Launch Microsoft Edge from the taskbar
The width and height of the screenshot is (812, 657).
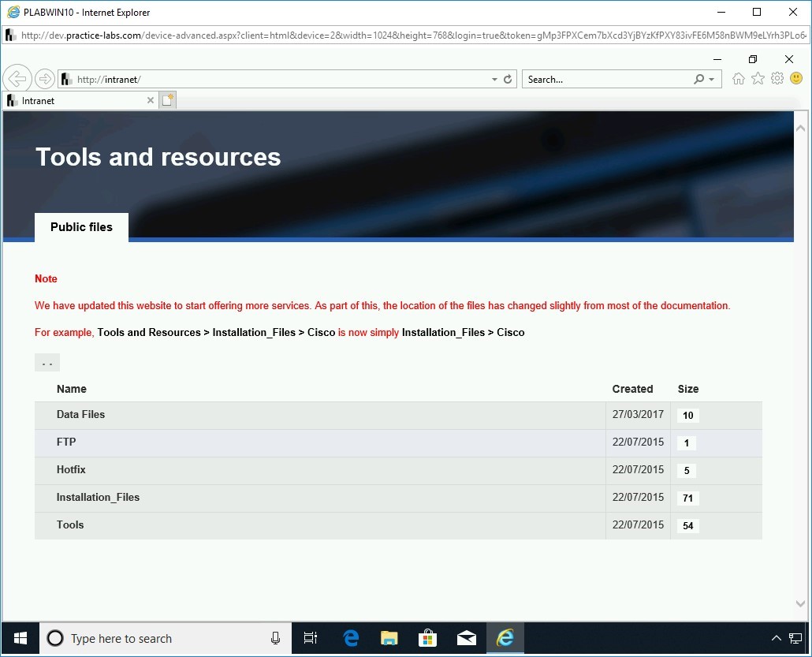pos(350,638)
